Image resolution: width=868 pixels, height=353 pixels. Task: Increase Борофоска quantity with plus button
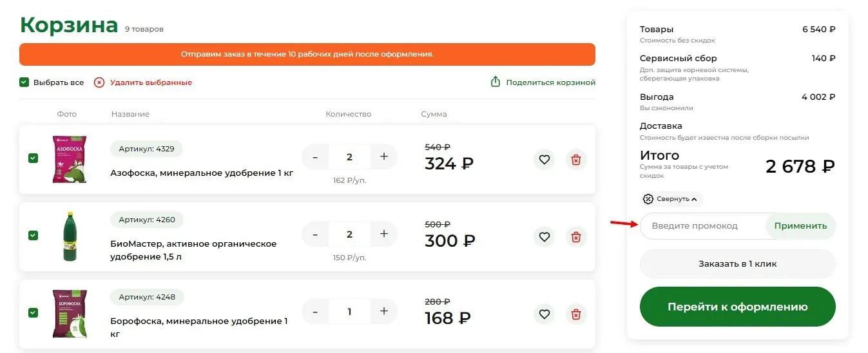(x=384, y=311)
